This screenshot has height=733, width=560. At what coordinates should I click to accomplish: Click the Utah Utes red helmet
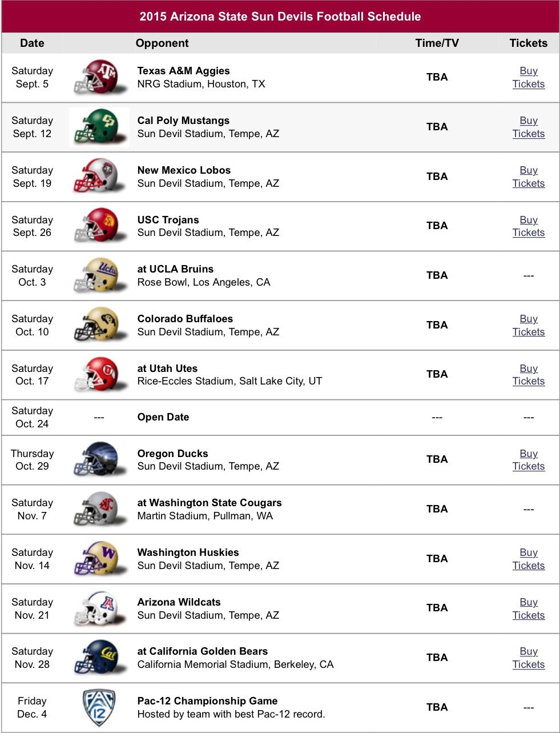[x=100, y=374]
